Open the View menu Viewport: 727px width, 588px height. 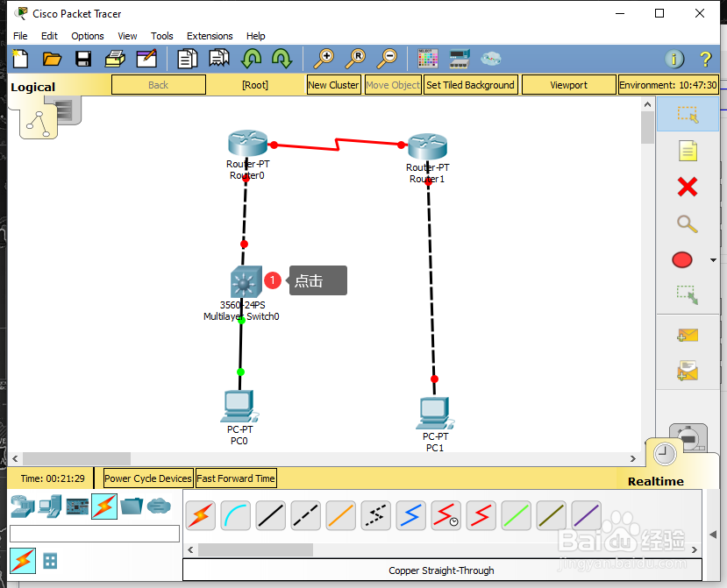[127, 36]
